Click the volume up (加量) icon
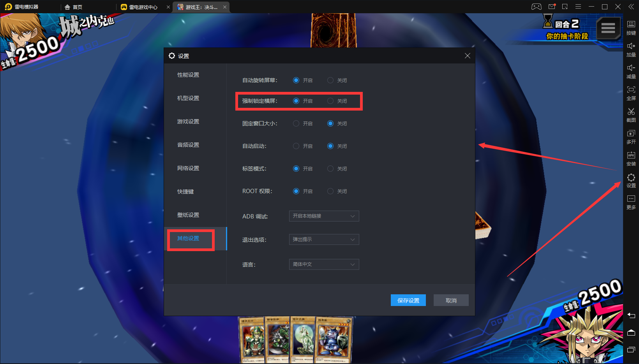Viewport: 639px width, 364px height. pyautogui.click(x=631, y=48)
